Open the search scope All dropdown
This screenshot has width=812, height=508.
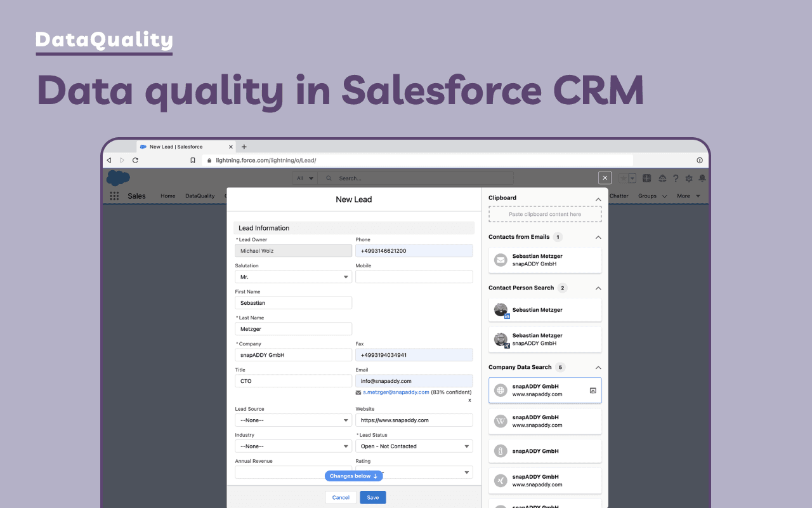(305, 178)
